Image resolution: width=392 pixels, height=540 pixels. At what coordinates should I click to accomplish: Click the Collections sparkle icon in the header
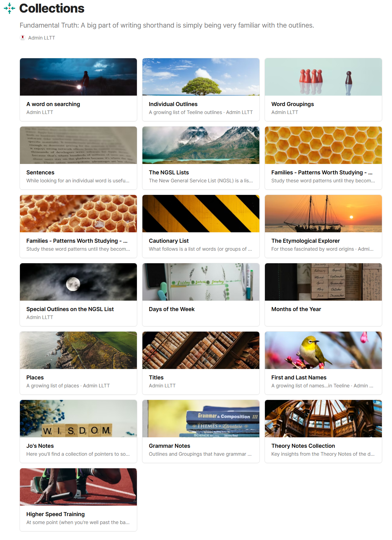[9, 8]
